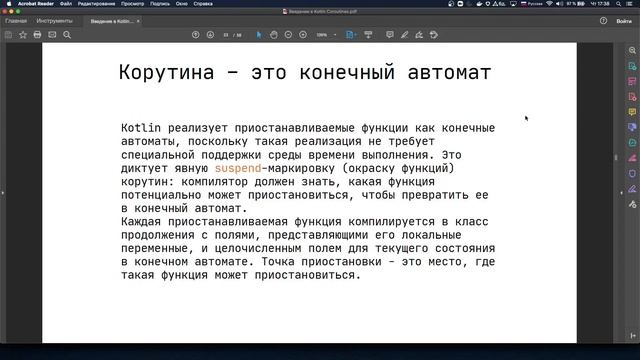Click the Save file icon in toolbar
The width and height of the screenshot is (640, 360).
[8, 35]
